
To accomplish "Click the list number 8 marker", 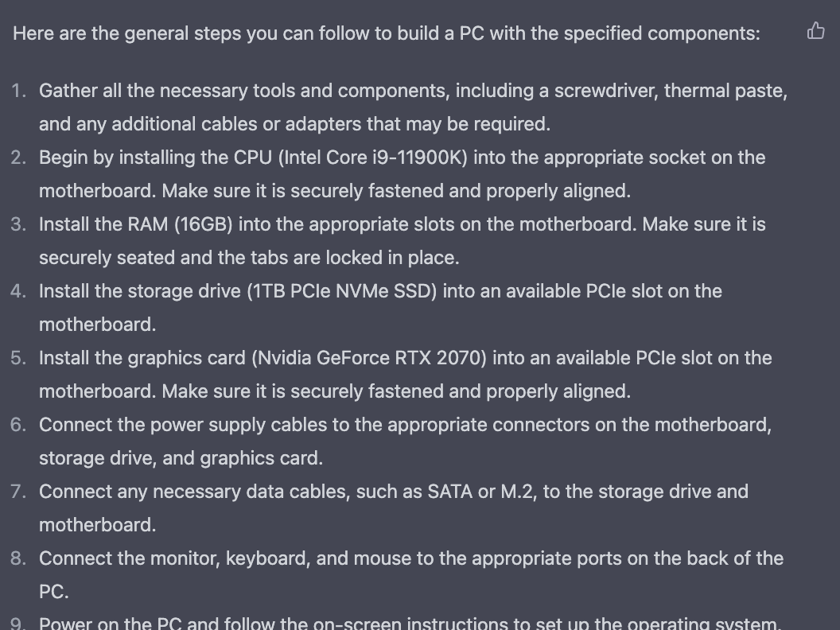I will pyautogui.click(x=19, y=558).
